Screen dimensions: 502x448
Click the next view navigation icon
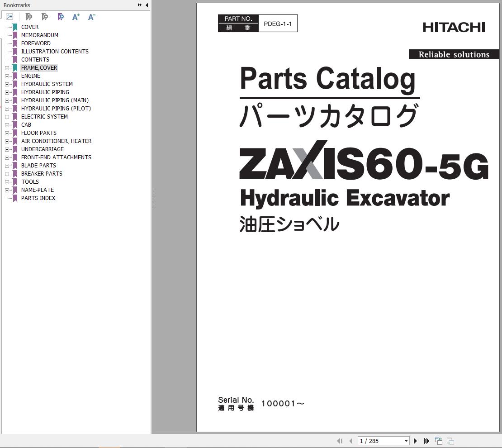coord(450,441)
